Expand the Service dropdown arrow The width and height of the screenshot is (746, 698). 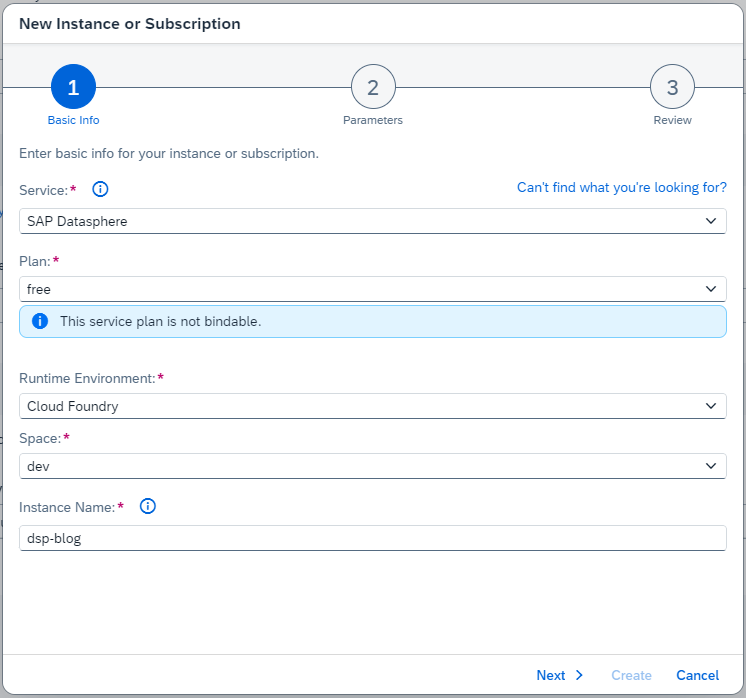click(x=711, y=221)
